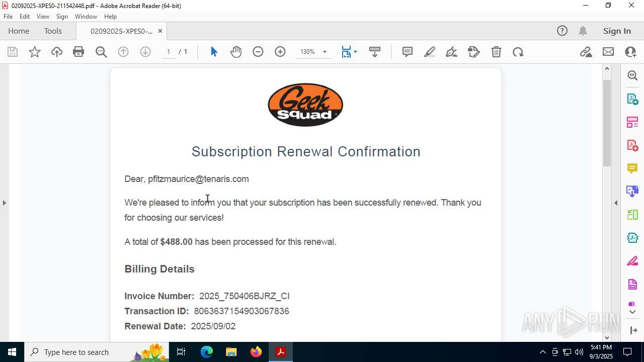Switch to the Home tab
This screenshot has height=362, width=644.
tap(19, 31)
